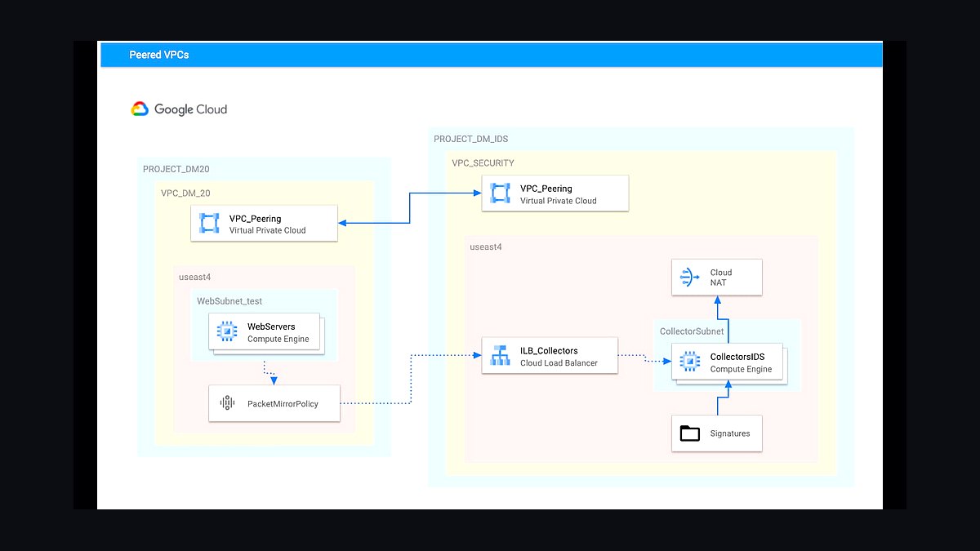Image resolution: width=980 pixels, height=551 pixels.
Task: Click the VPC_Peering icon in VPC_SECURITY
Action: point(500,193)
